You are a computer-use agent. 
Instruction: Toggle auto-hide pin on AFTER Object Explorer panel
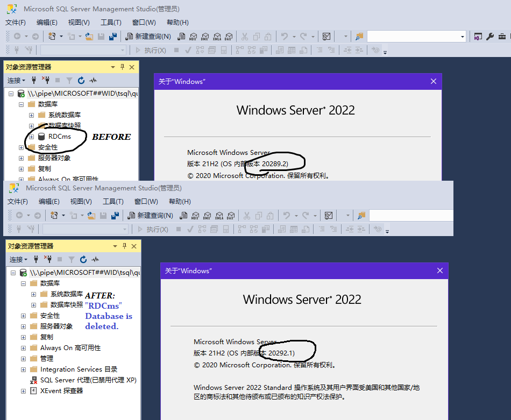124,246
